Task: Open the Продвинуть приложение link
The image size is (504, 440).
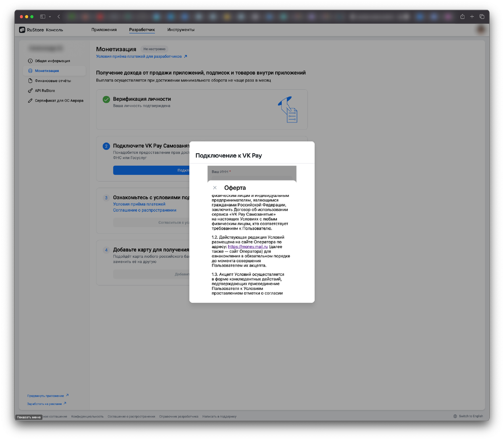Action: 47,395
